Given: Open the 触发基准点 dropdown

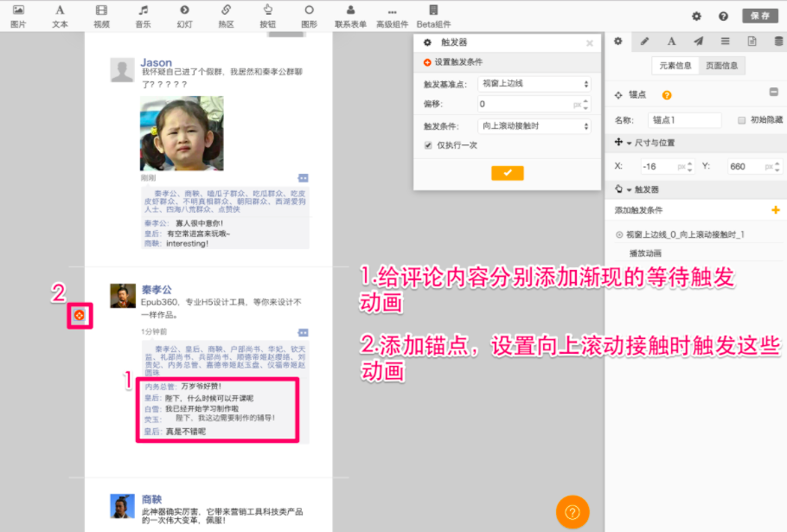Looking at the screenshot, I should [534, 84].
